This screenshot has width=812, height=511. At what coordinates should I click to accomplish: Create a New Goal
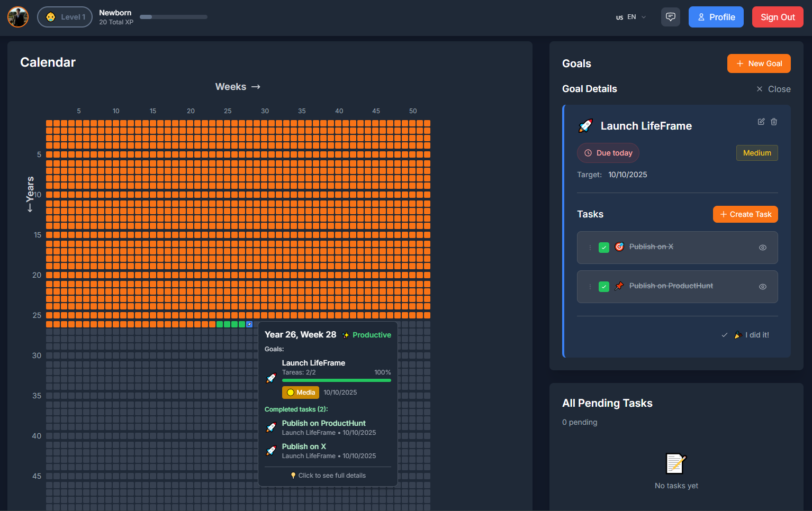point(759,63)
